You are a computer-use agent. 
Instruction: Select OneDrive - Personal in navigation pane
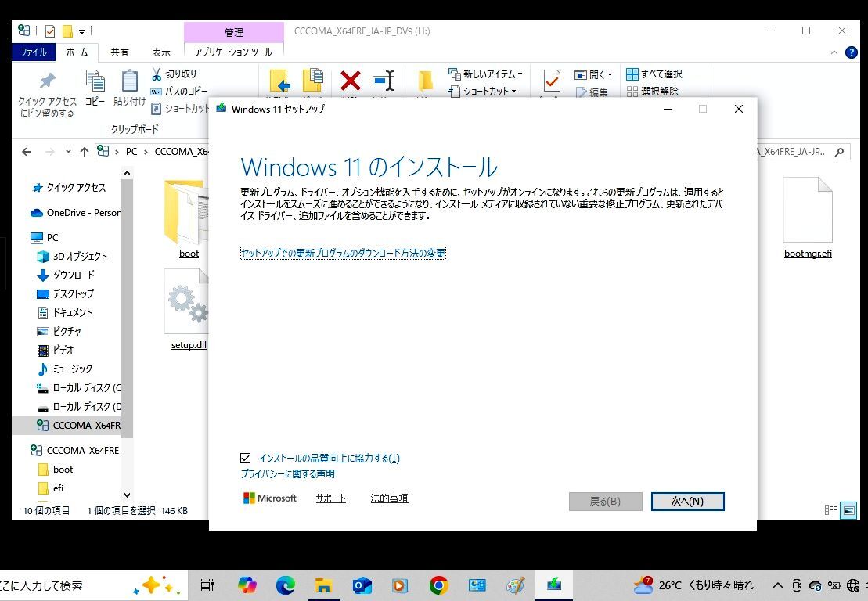coord(75,213)
